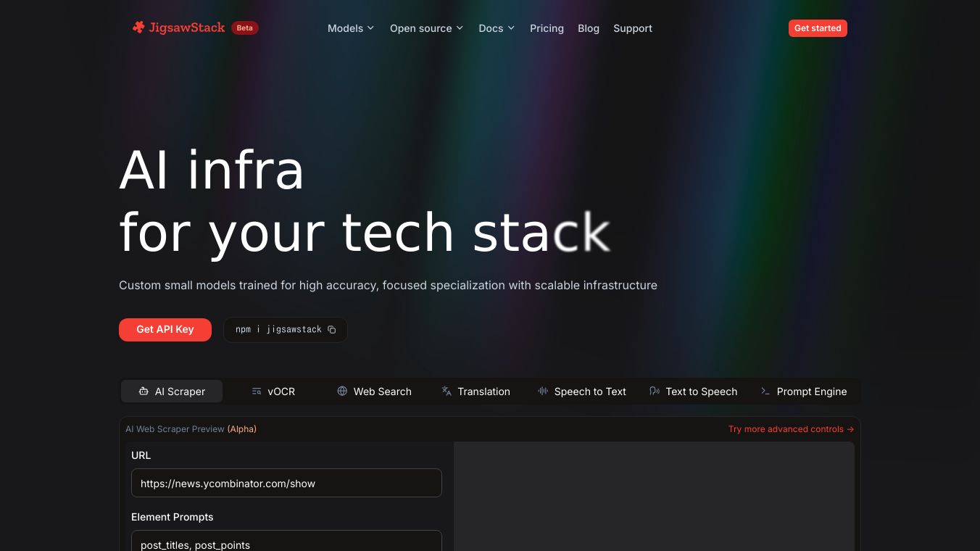Expand the Open source dropdown chevron
Image resolution: width=980 pixels, height=551 pixels.
(x=460, y=28)
